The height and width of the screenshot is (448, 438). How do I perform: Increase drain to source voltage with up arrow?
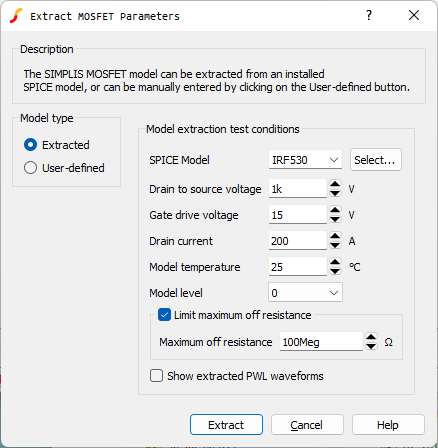coord(335,184)
